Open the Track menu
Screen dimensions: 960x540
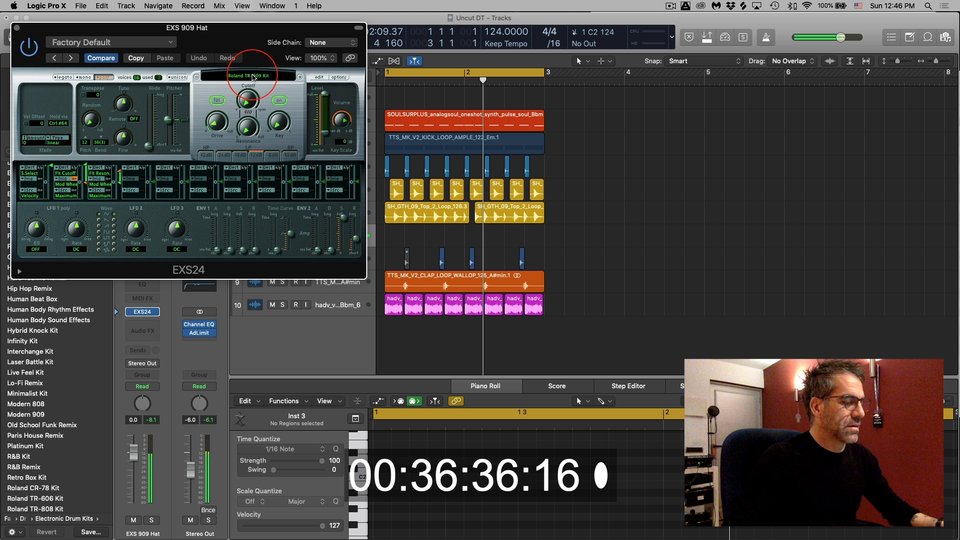tap(126, 6)
